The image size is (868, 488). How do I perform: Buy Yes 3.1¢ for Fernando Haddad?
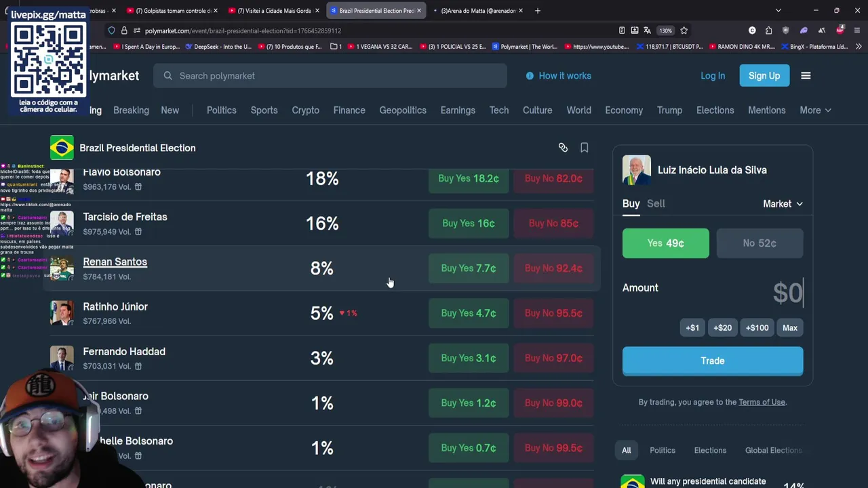click(x=469, y=358)
